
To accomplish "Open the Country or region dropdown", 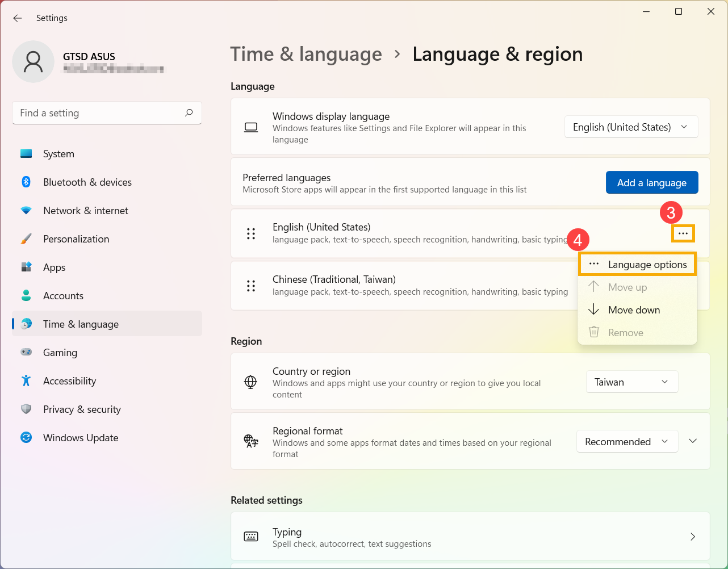I will coord(631,382).
